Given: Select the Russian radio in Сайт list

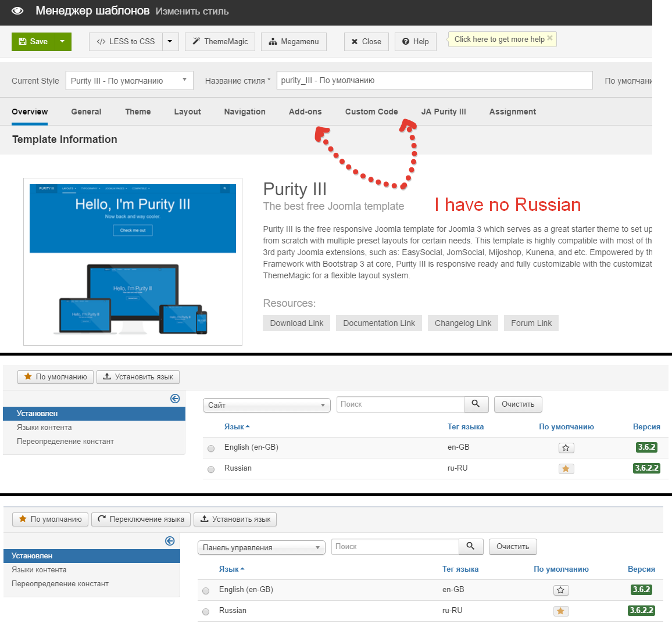Looking at the screenshot, I should (211, 469).
